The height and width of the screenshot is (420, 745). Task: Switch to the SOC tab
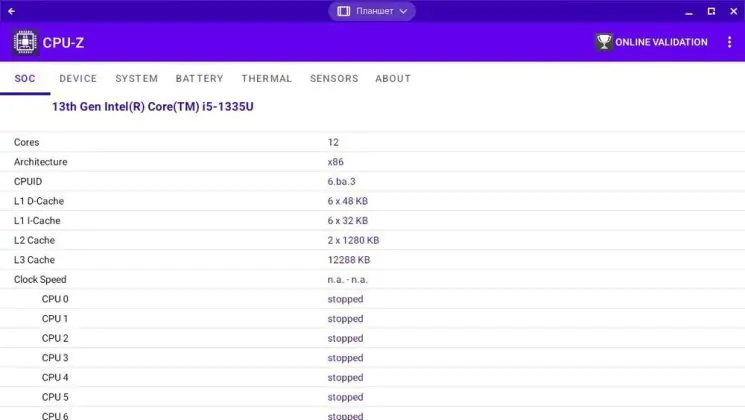click(x=25, y=78)
